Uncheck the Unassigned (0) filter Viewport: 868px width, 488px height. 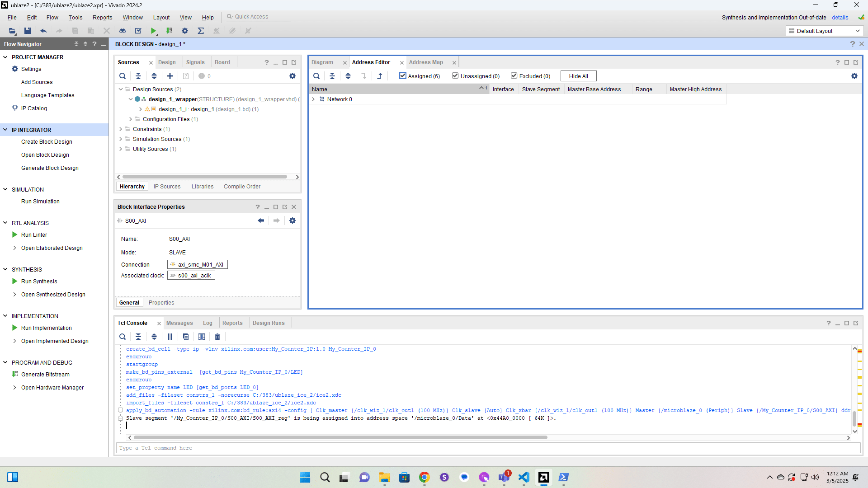tap(455, 76)
